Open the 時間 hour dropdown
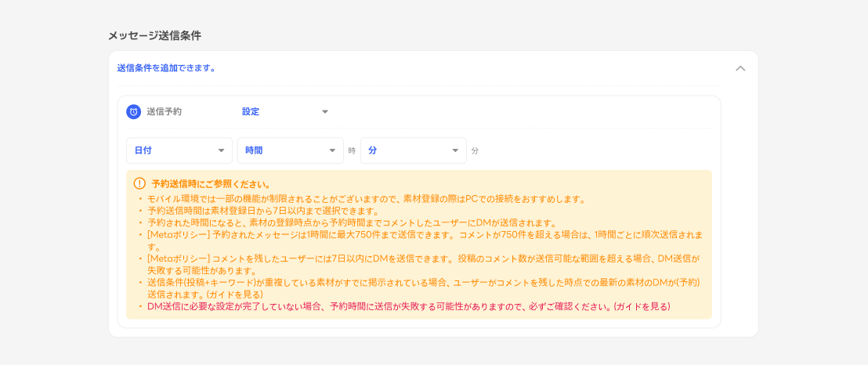This screenshot has height=365, width=868. click(290, 150)
